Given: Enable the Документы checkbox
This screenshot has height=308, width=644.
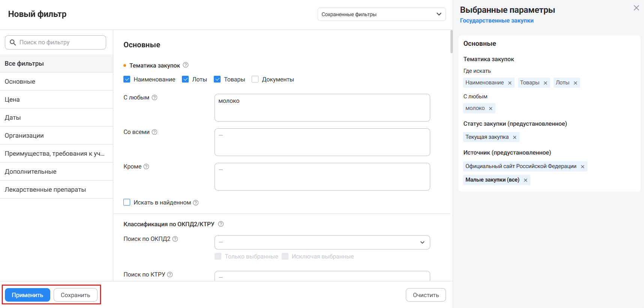Looking at the screenshot, I should coord(255,79).
